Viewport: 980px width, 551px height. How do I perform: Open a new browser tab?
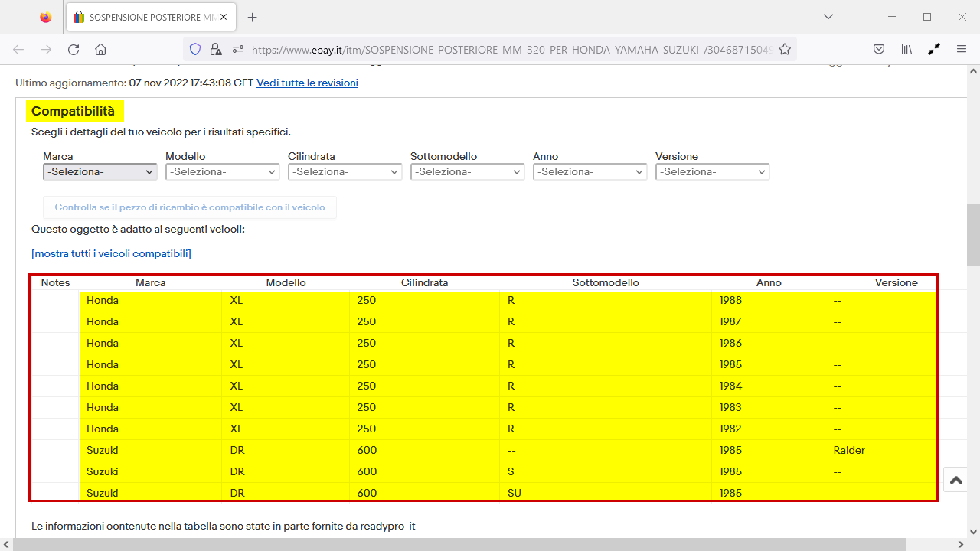(x=253, y=17)
